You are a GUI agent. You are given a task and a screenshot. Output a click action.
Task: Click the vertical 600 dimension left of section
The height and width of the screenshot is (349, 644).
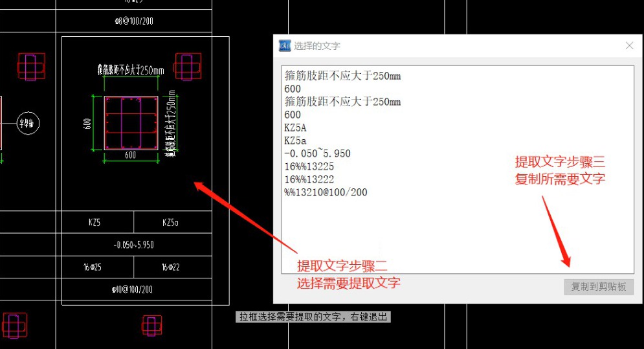[87, 123]
